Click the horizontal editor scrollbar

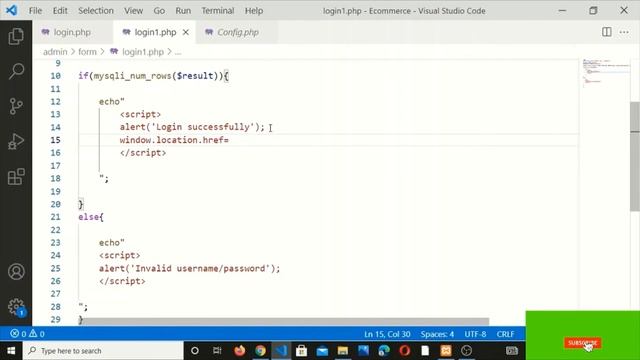click(284, 322)
